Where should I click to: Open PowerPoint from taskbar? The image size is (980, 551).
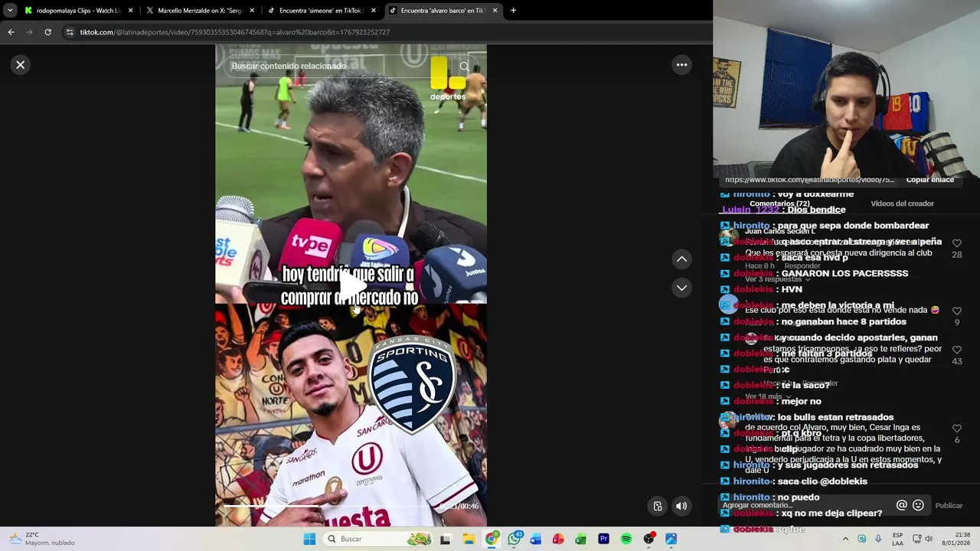pyautogui.click(x=558, y=539)
